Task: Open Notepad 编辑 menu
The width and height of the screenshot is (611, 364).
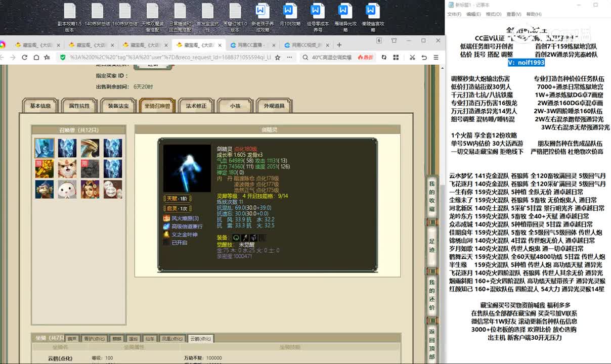Action: coord(473,14)
